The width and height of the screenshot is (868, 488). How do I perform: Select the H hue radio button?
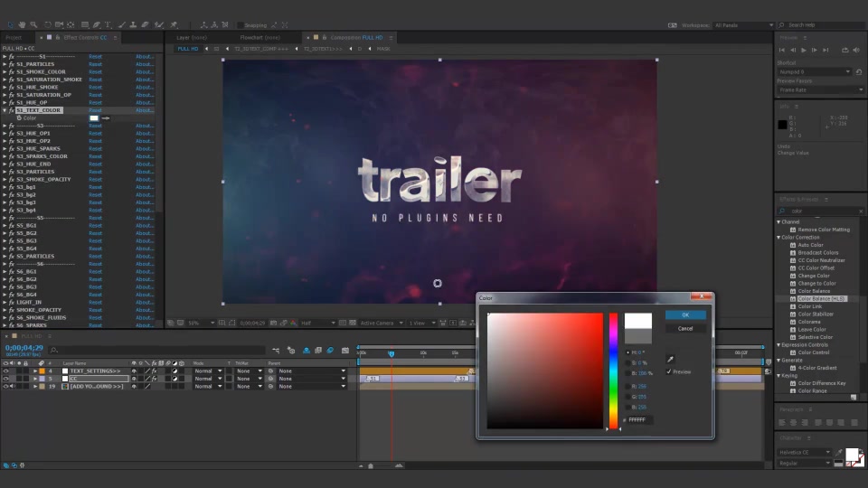(x=627, y=352)
